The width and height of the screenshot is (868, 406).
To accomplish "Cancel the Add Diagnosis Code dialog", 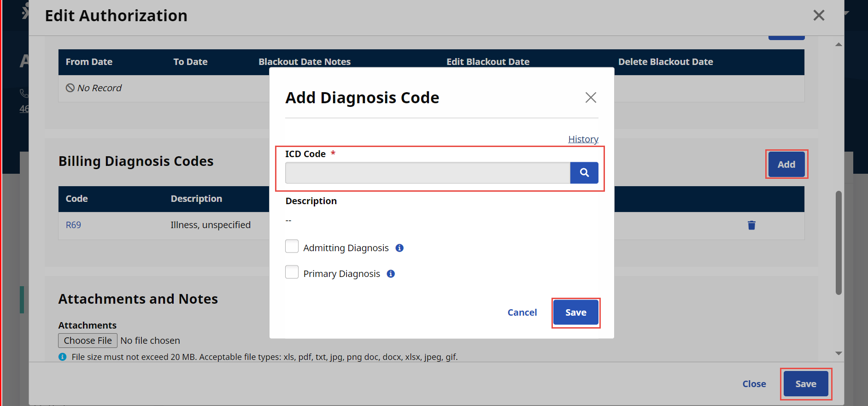I will click(x=522, y=312).
